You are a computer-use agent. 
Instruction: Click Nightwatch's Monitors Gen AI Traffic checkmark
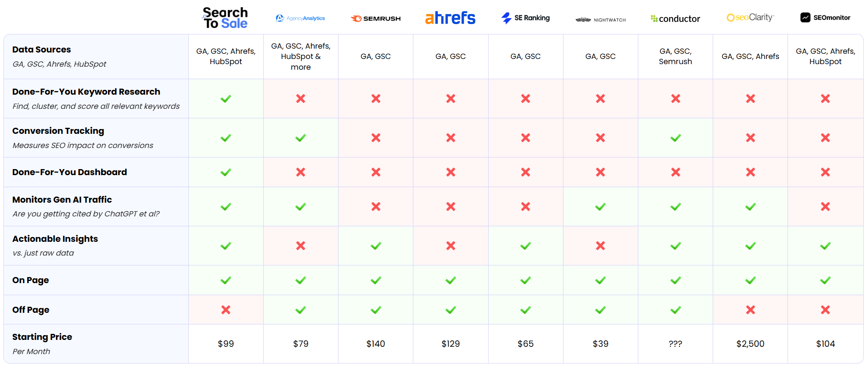click(x=600, y=207)
